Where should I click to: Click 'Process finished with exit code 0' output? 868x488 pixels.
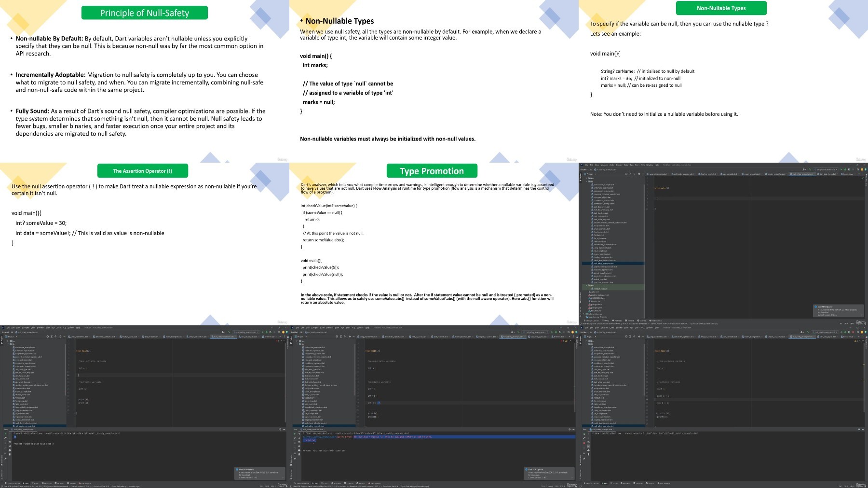(34, 444)
